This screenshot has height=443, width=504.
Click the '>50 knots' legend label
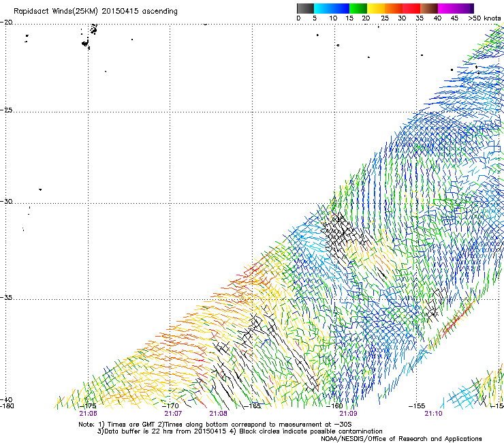(x=484, y=18)
